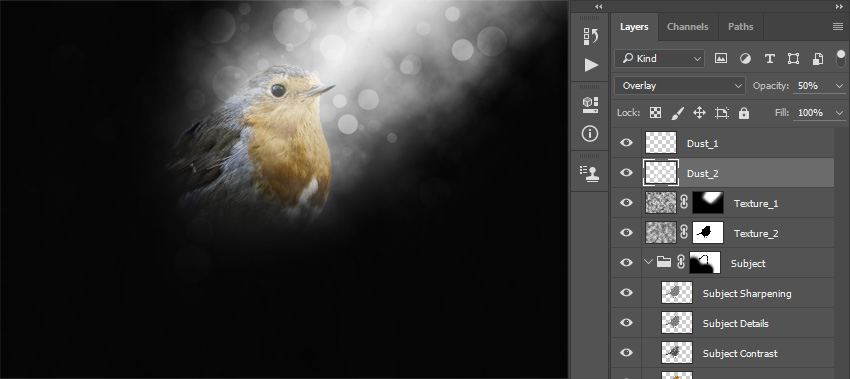Lock artboard nesting icon
Screen dimensions: 850x379
[x=722, y=113]
